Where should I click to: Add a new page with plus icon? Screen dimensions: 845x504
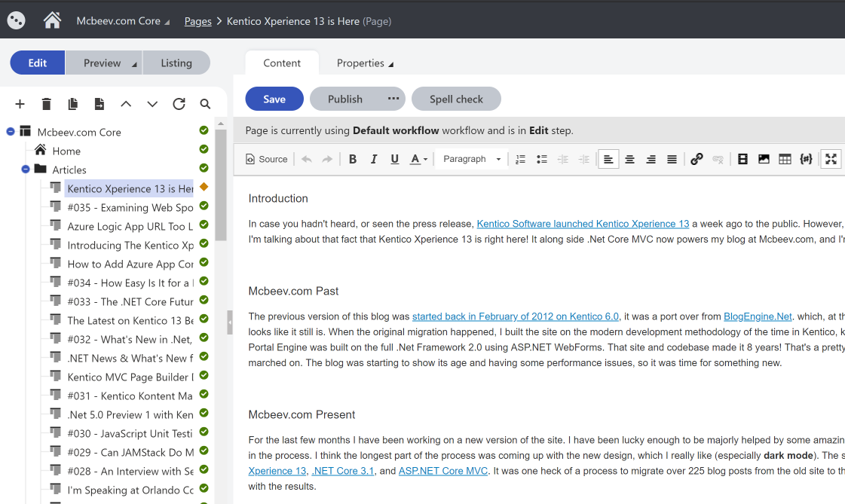[20, 104]
